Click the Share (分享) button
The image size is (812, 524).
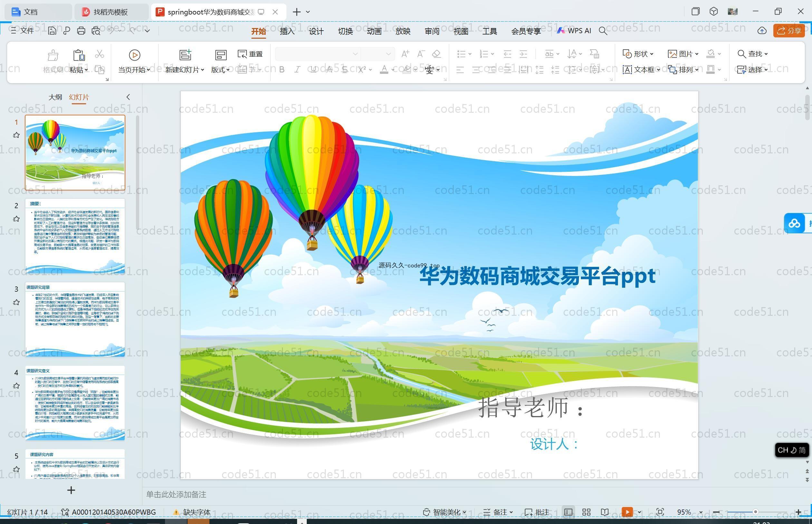point(789,31)
